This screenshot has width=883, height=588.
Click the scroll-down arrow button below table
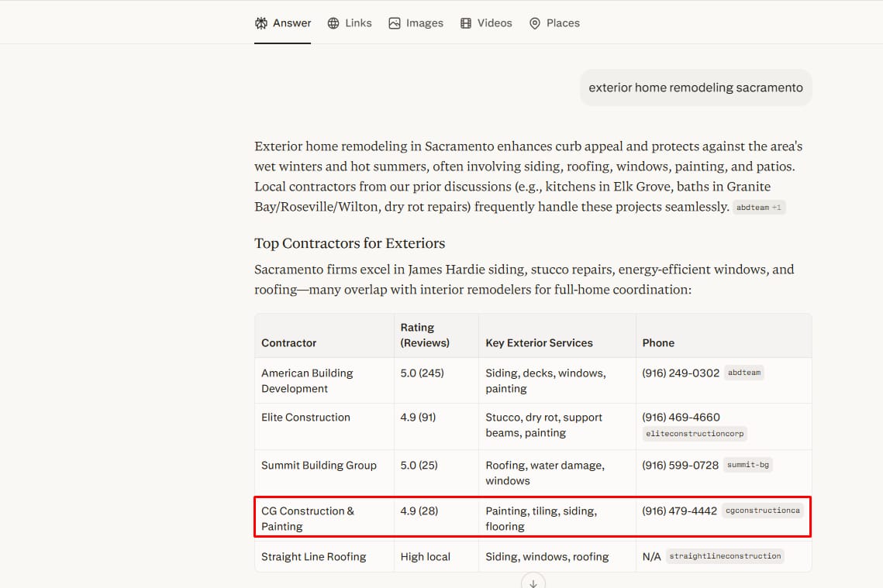533,582
